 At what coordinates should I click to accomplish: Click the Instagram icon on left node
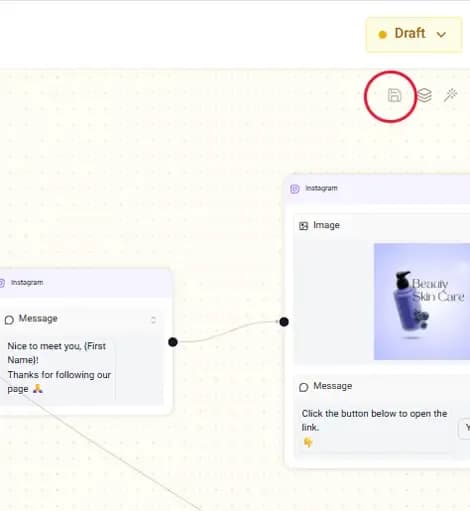[2, 283]
